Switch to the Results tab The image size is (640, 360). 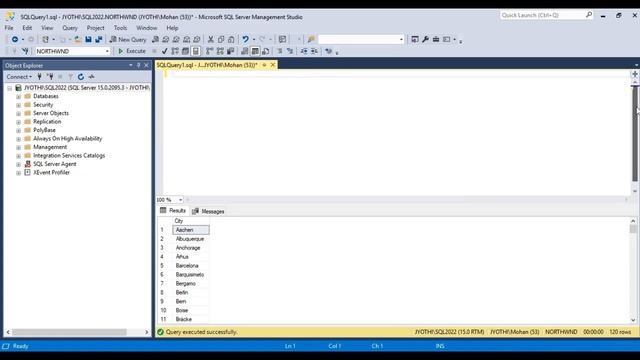173,211
